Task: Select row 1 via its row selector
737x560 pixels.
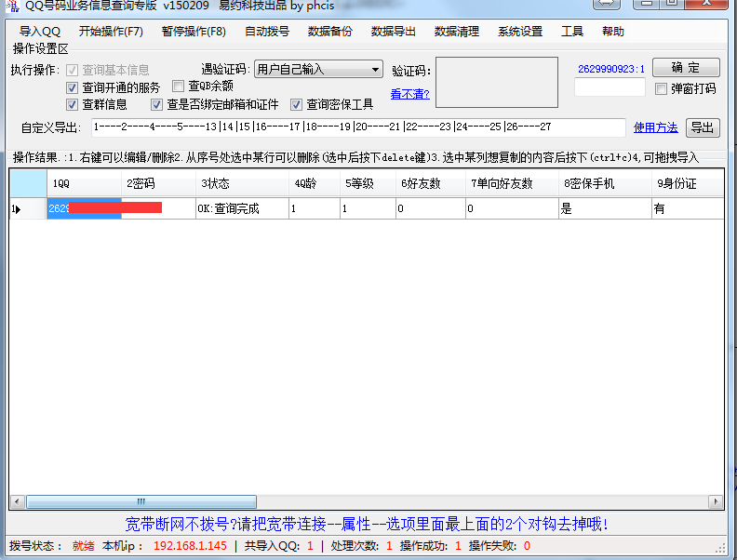Action: pos(28,208)
